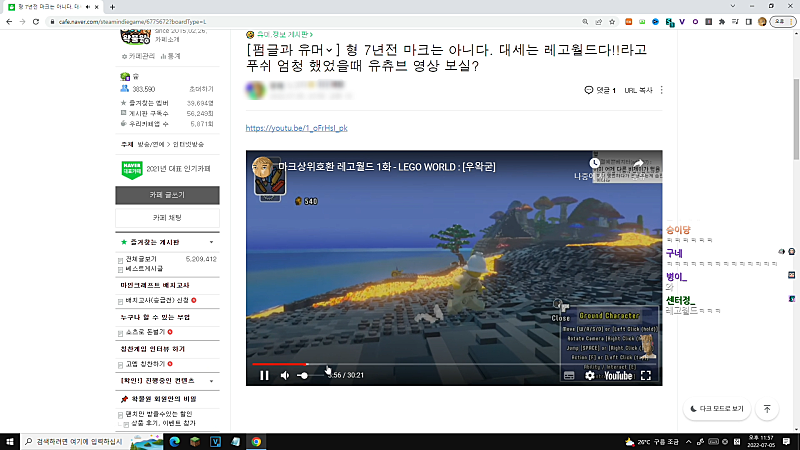Screen dimensions: 800x450
Task: Go back with browser back arrow
Action: (9, 22)
